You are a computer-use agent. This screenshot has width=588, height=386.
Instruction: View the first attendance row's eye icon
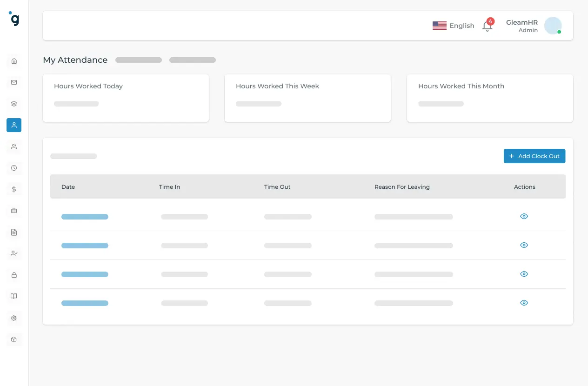tap(524, 216)
